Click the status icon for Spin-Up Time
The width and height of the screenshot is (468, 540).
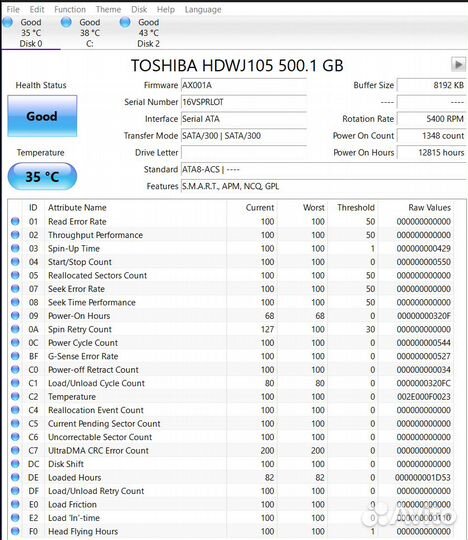[15, 248]
